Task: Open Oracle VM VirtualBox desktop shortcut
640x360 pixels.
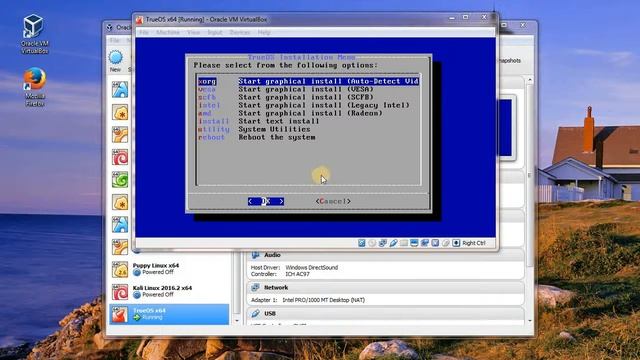Action: click(x=33, y=34)
